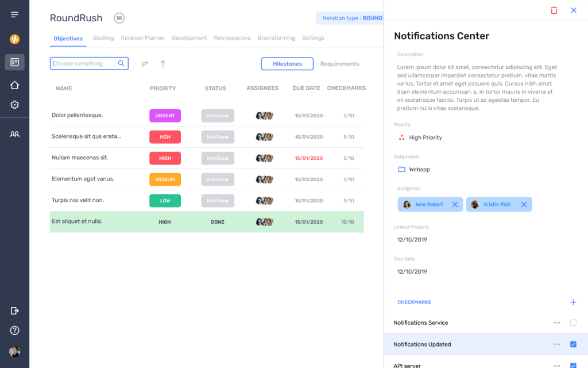Click the Choose something search field
The height and width of the screenshot is (368, 588).
click(x=84, y=64)
